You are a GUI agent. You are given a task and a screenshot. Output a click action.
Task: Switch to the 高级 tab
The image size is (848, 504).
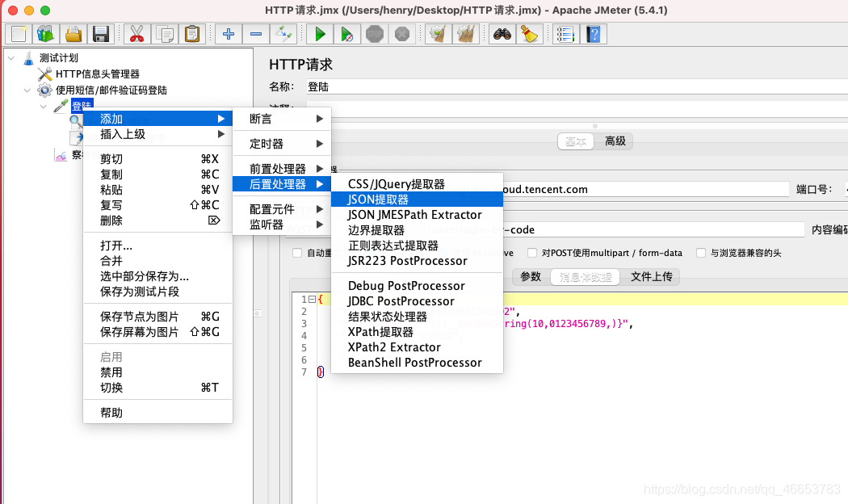pyautogui.click(x=615, y=141)
